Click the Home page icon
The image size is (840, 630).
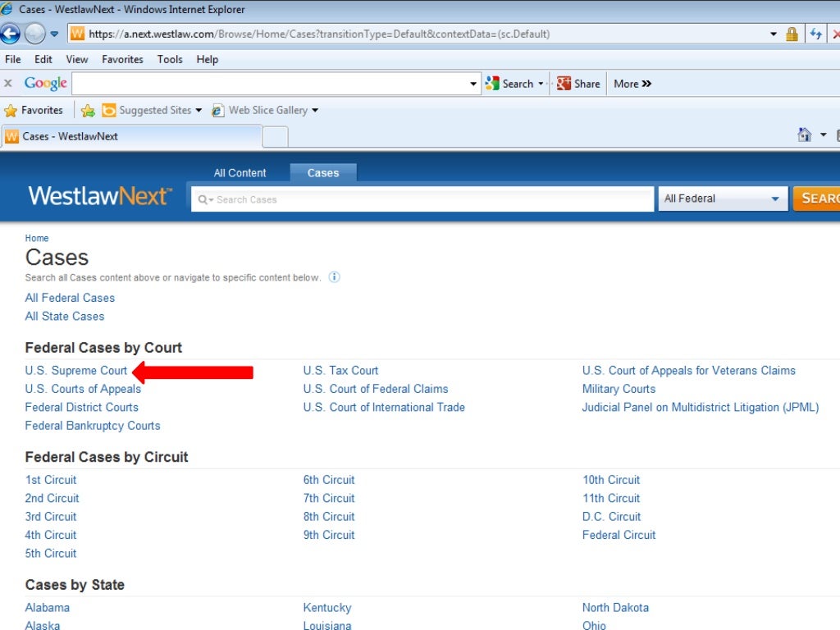coord(804,135)
